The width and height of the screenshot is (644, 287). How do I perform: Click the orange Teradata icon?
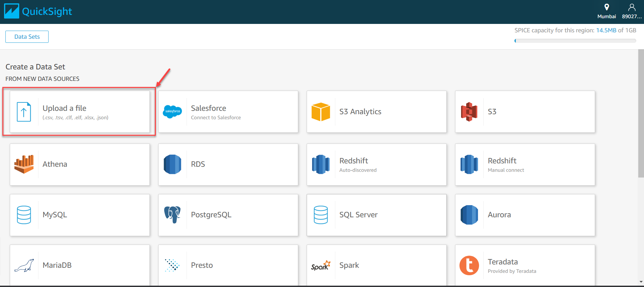click(469, 265)
